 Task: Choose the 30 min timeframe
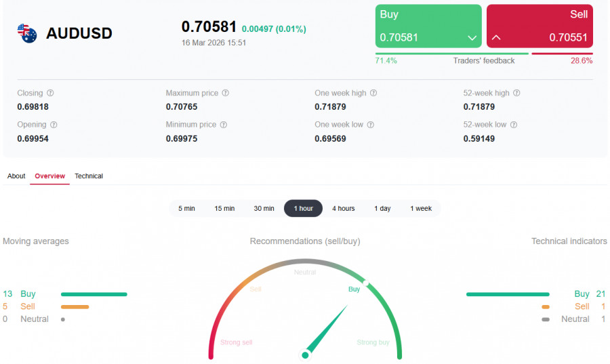click(x=264, y=209)
